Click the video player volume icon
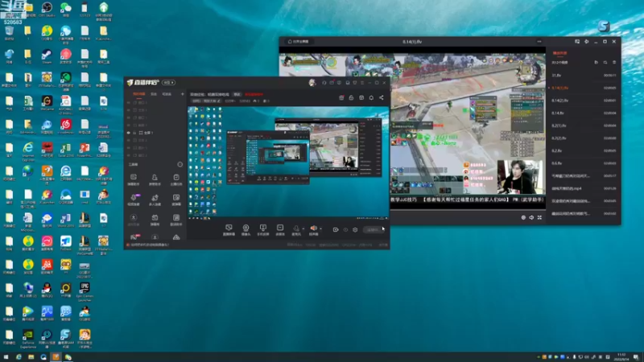This screenshot has width=644, height=362. point(531,217)
